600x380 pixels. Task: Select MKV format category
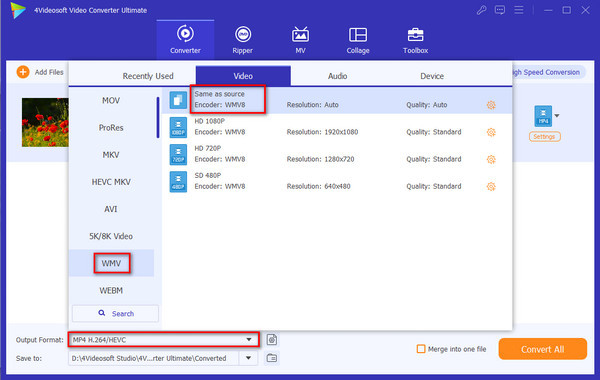tap(111, 155)
